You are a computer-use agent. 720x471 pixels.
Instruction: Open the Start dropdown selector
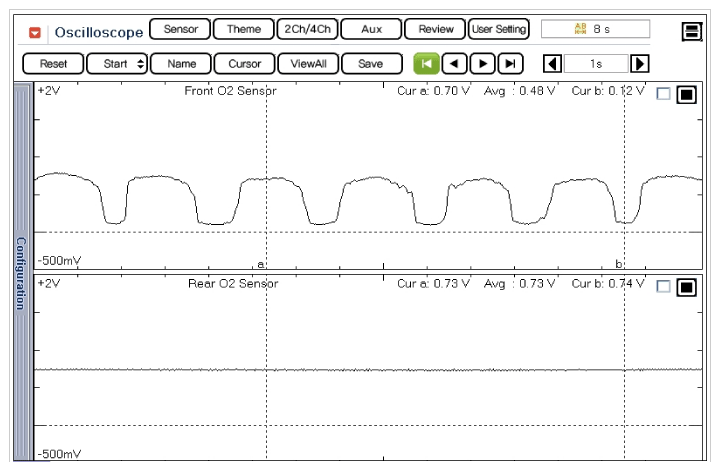117,64
